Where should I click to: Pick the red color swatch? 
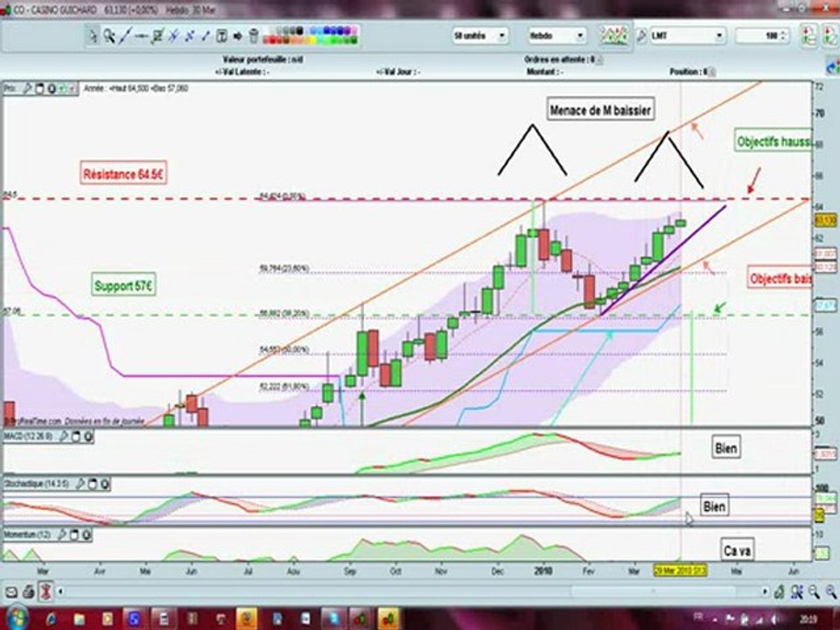(x=273, y=40)
